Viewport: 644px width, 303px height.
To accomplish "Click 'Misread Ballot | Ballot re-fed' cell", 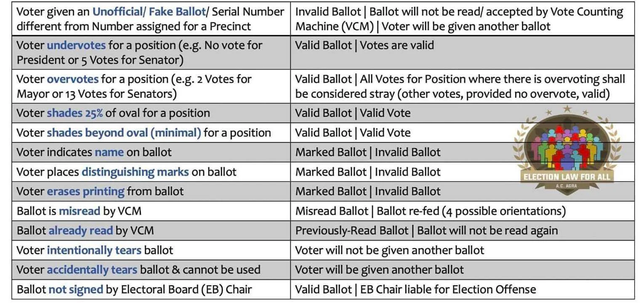I will point(462,211).
